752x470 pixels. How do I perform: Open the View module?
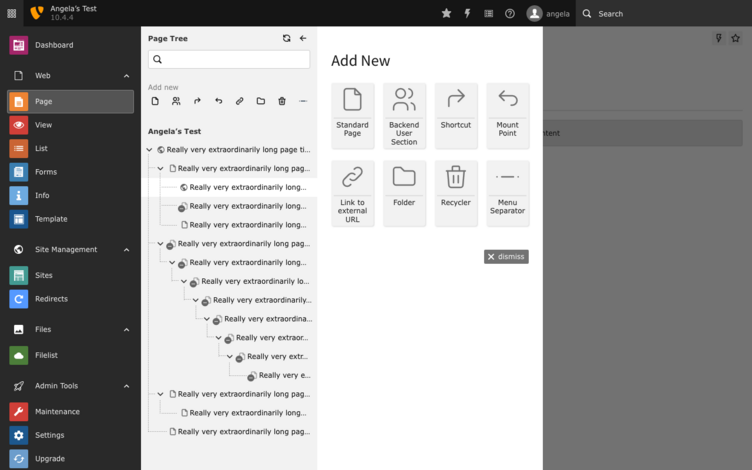[70, 125]
